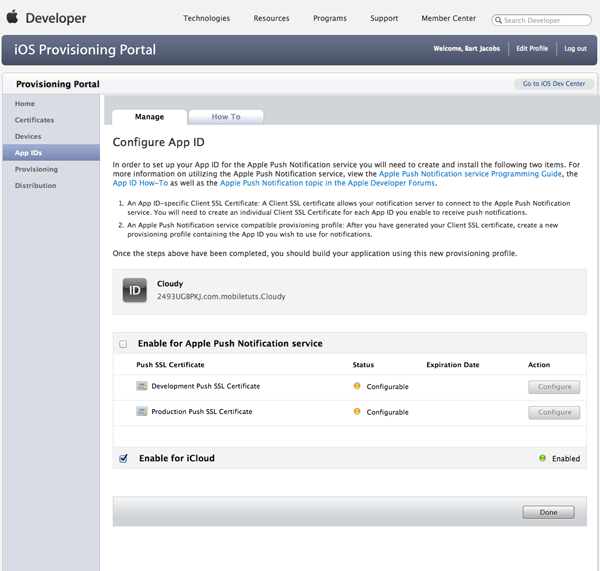Click Configure for Production Push SSL Certificate
The height and width of the screenshot is (571, 600).
(554, 413)
